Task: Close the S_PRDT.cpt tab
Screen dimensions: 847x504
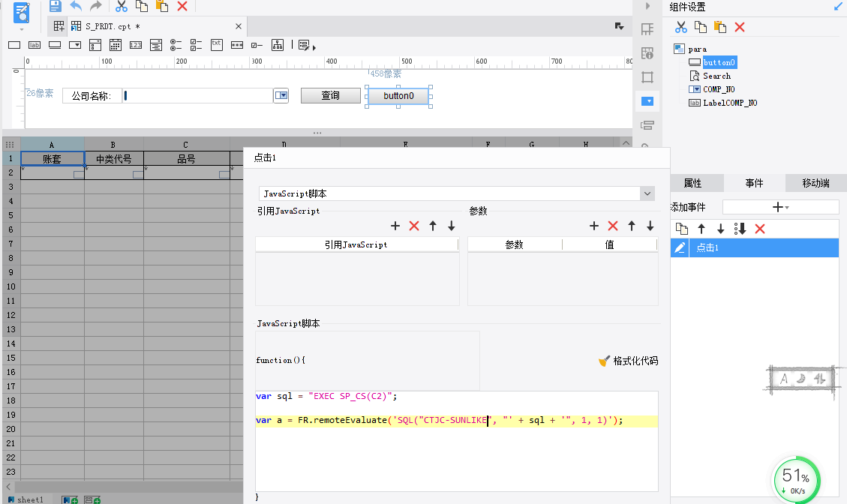Action: click(x=239, y=26)
